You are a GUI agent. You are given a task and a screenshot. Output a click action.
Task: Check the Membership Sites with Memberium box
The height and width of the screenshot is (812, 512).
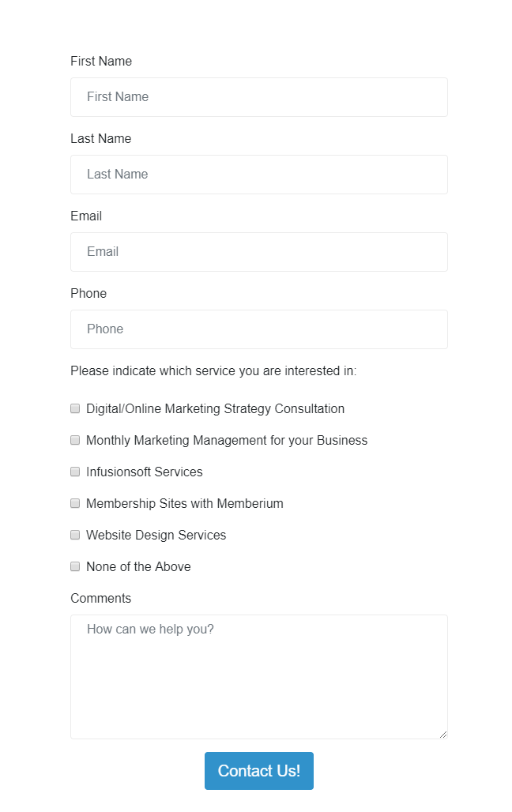coord(75,503)
